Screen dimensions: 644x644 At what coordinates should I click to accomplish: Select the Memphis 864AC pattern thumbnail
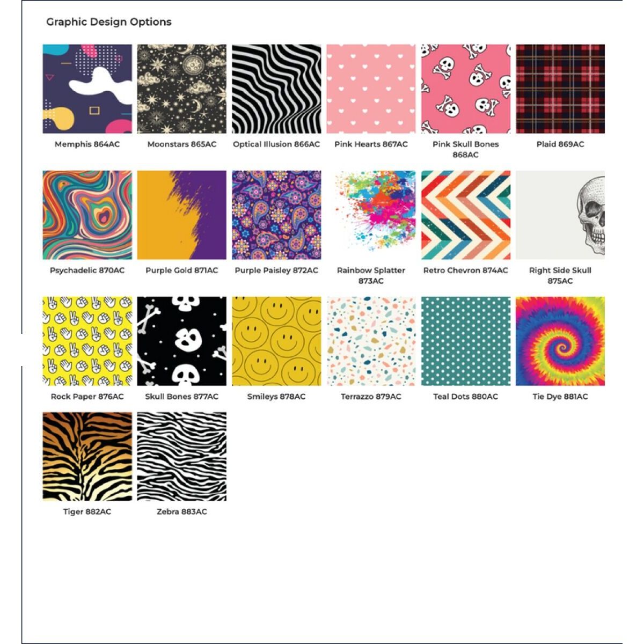(x=87, y=89)
